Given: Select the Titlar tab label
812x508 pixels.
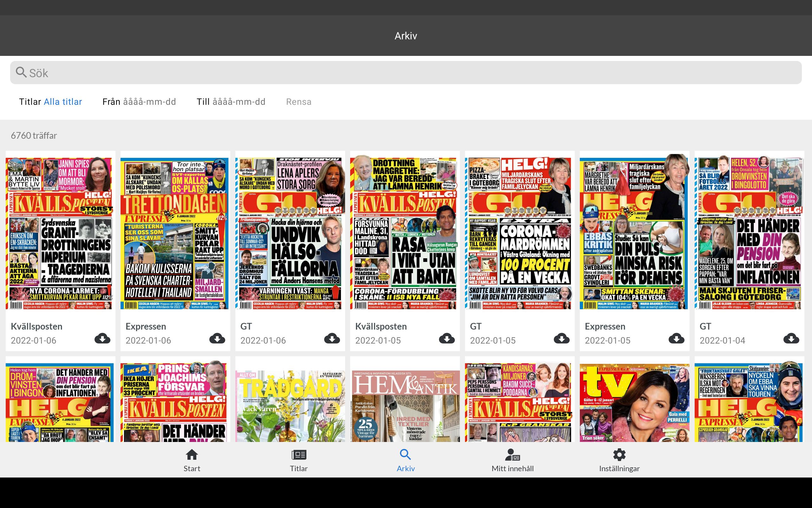Looking at the screenshot, I should [298, 468].
